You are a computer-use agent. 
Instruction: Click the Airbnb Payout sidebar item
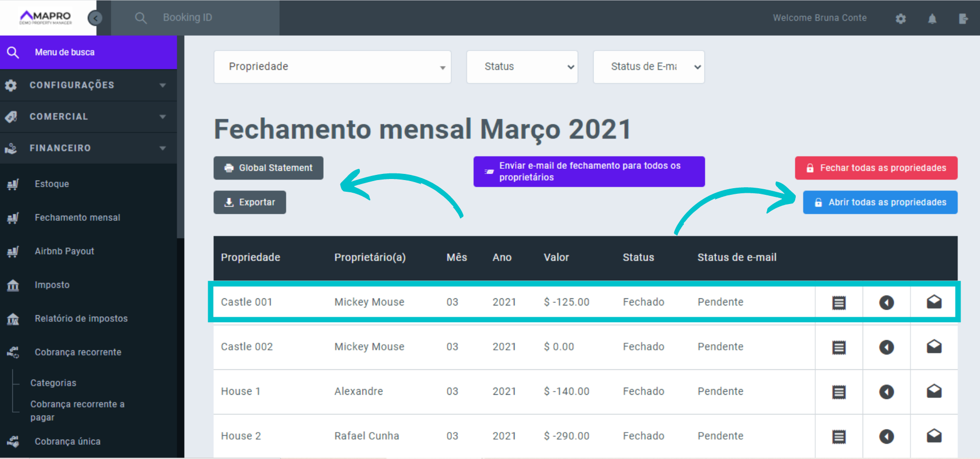[64, 251]
